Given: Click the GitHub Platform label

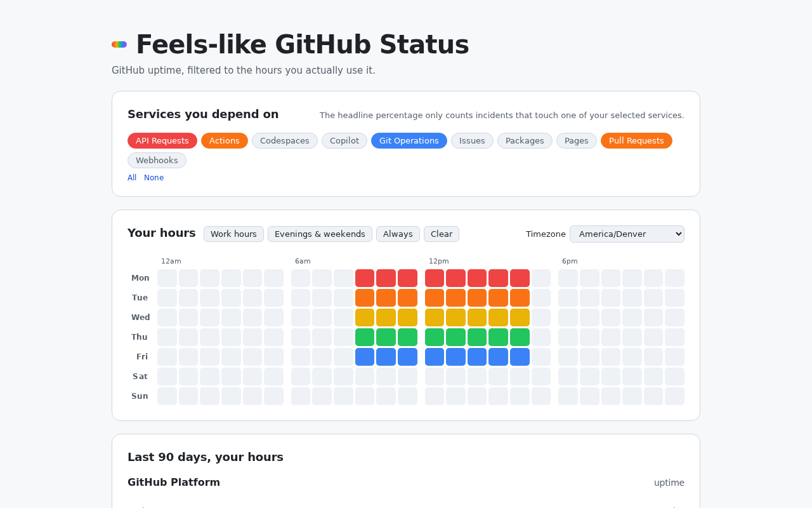Looking at the screenshot, I should [174, 482].
